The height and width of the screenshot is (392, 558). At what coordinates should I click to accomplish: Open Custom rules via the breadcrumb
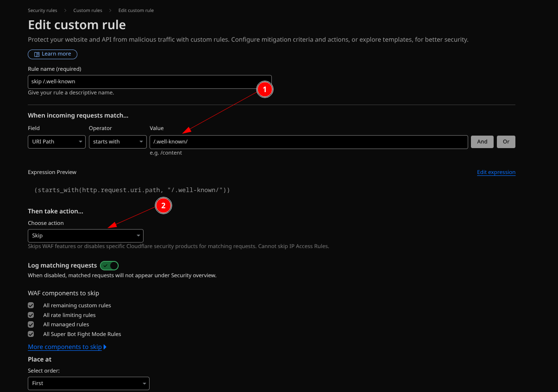(88, 10)
